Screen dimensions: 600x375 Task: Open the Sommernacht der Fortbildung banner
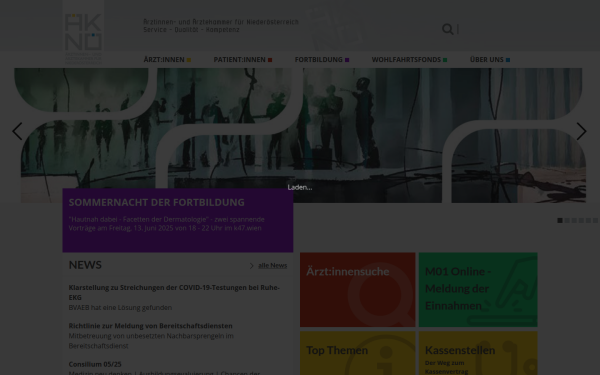click(178, 220)
